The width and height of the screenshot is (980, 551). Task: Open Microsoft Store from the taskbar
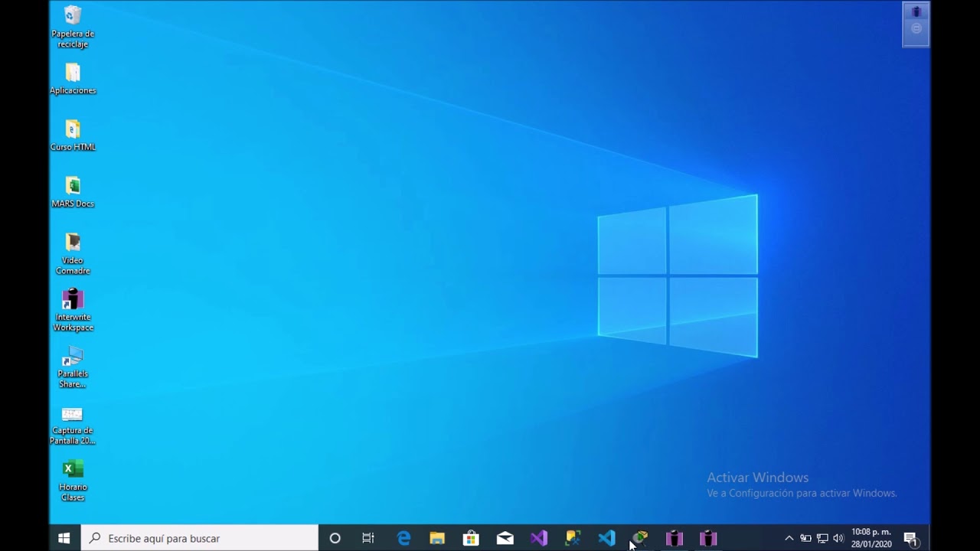pos(471,538)
